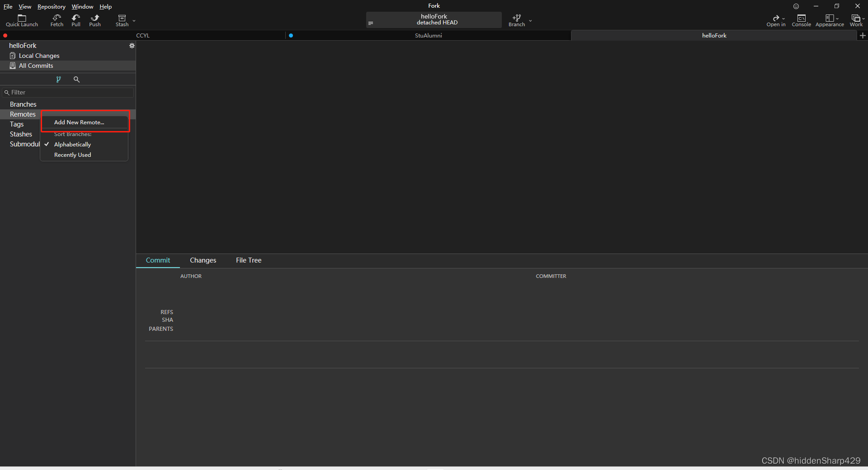
Task: Choose Add New Remote... from context menu
Action: (85, 122)
